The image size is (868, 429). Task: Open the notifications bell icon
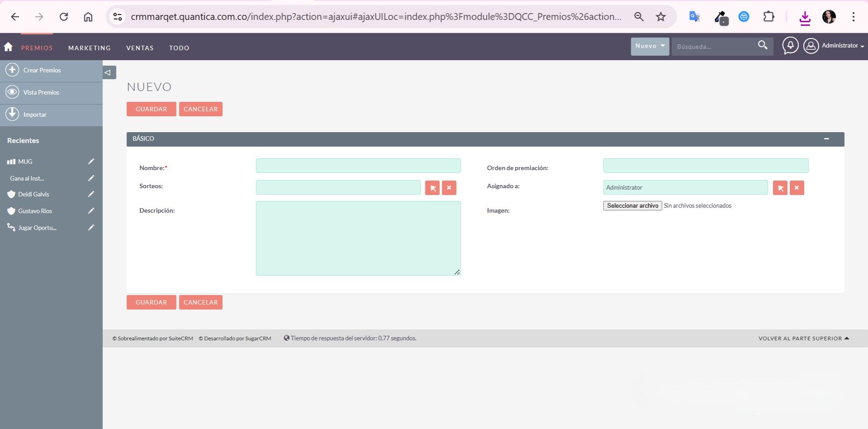point(790,46)
